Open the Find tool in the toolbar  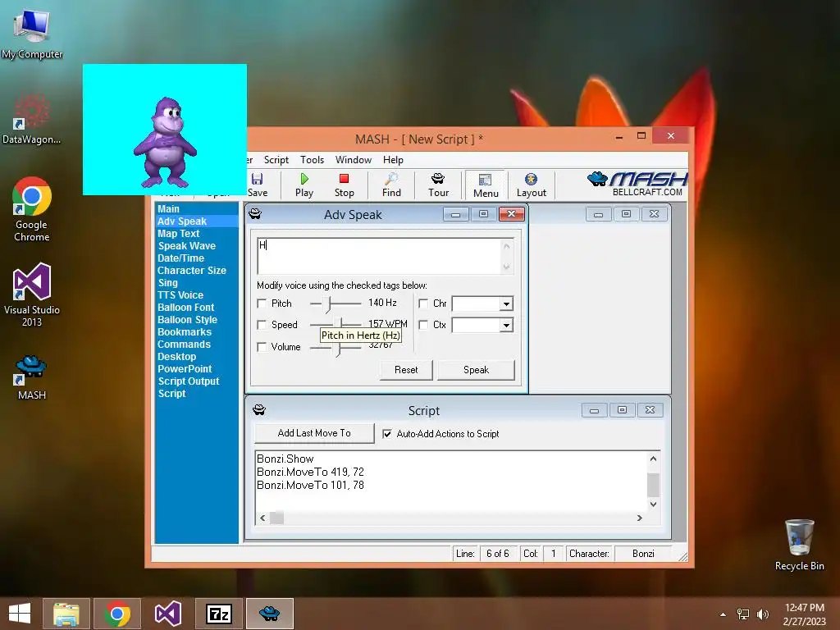391,185
